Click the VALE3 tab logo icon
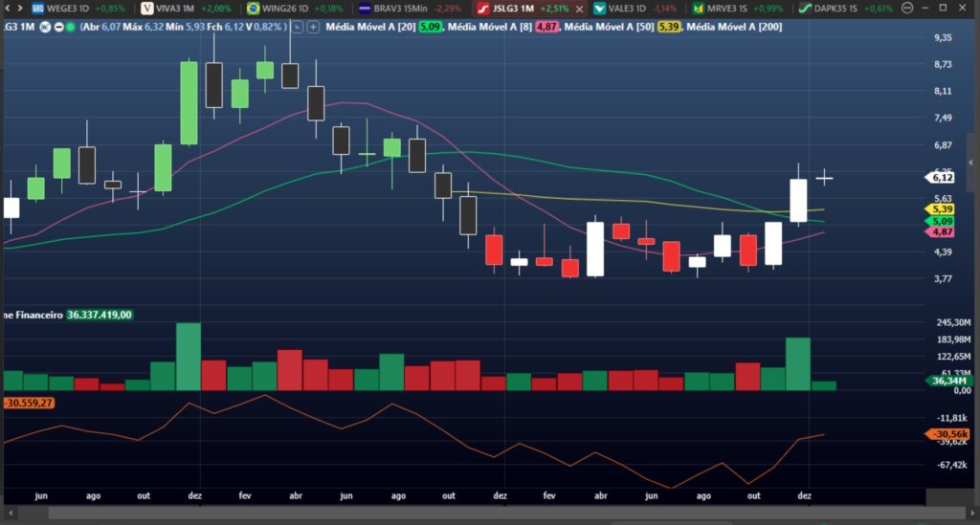The height and width of the screenshot is (525, 980). 599,8
